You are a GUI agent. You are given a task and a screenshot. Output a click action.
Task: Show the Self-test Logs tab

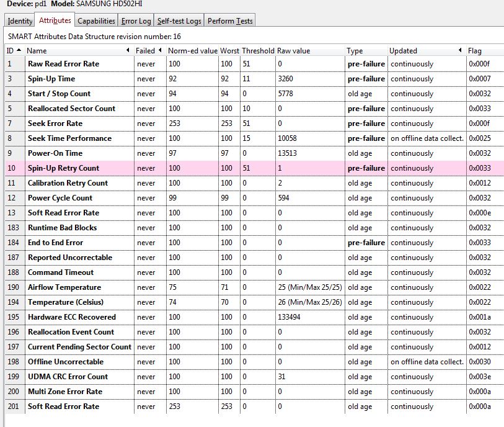click(179, 20)
